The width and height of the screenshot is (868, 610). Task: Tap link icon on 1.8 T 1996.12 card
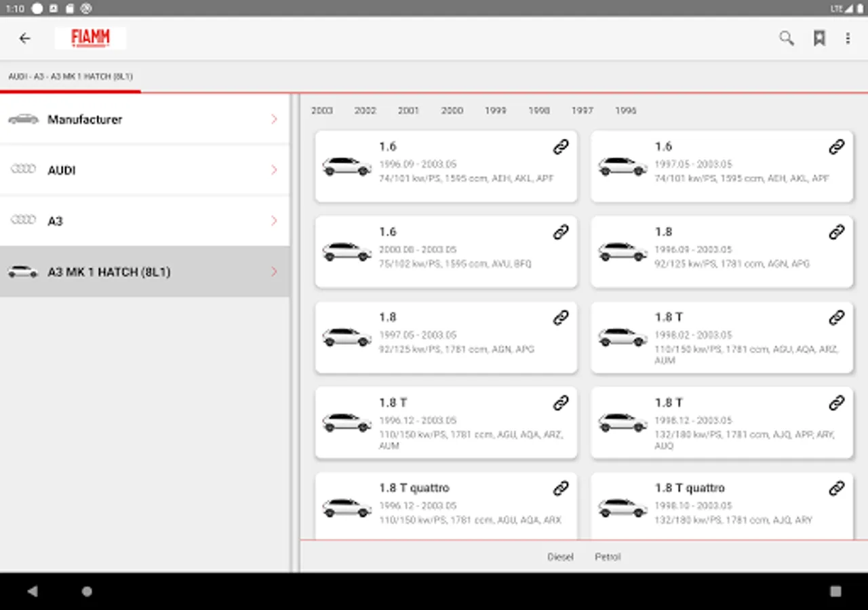coord(561,403)
